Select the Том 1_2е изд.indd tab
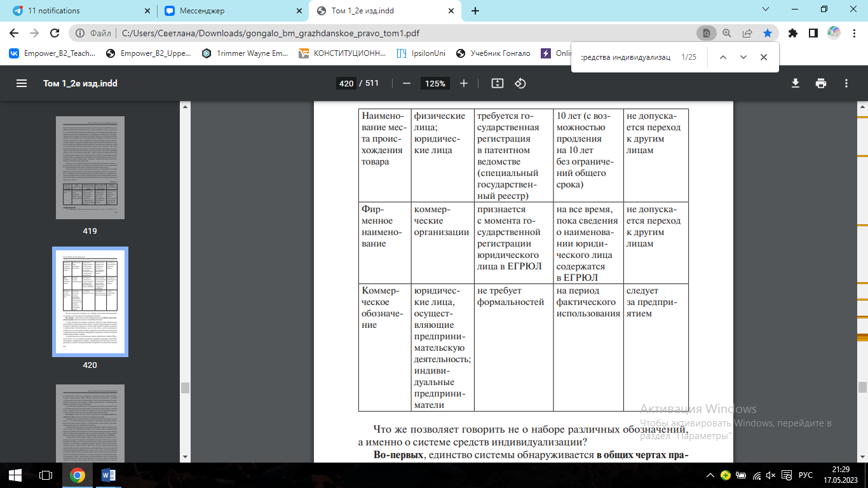The width and height of the screenshot is (868, 488). click(384, 11)
